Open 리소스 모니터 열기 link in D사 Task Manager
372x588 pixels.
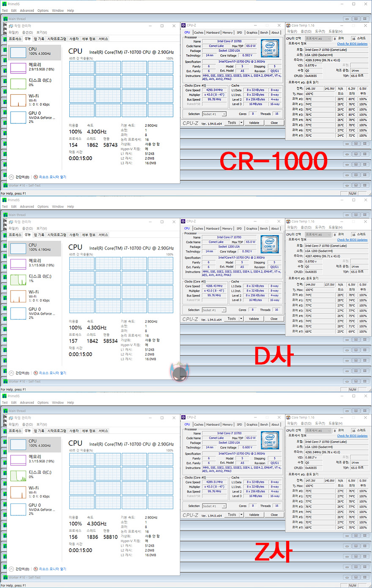point(52,373)
